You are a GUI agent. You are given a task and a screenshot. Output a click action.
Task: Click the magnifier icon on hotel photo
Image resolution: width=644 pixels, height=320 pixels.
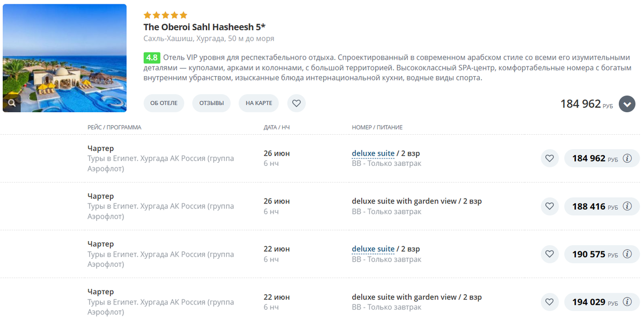(x=12, y=103)
